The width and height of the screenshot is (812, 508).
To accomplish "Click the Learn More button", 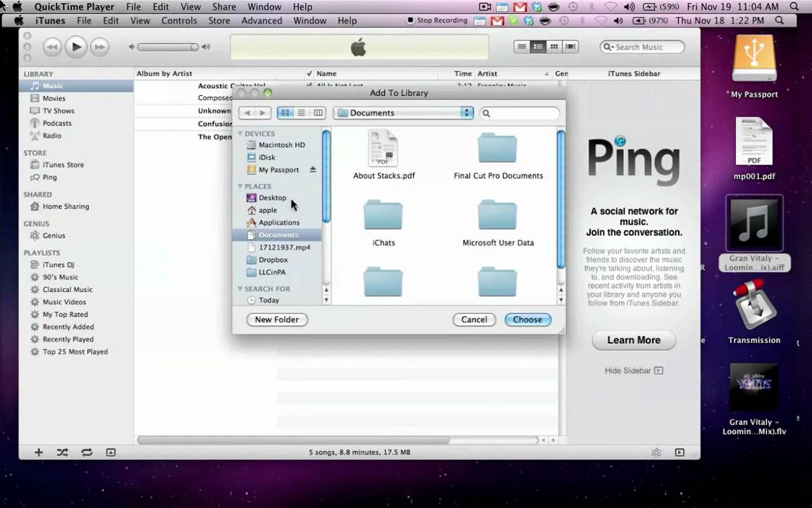I will point(634,341).
